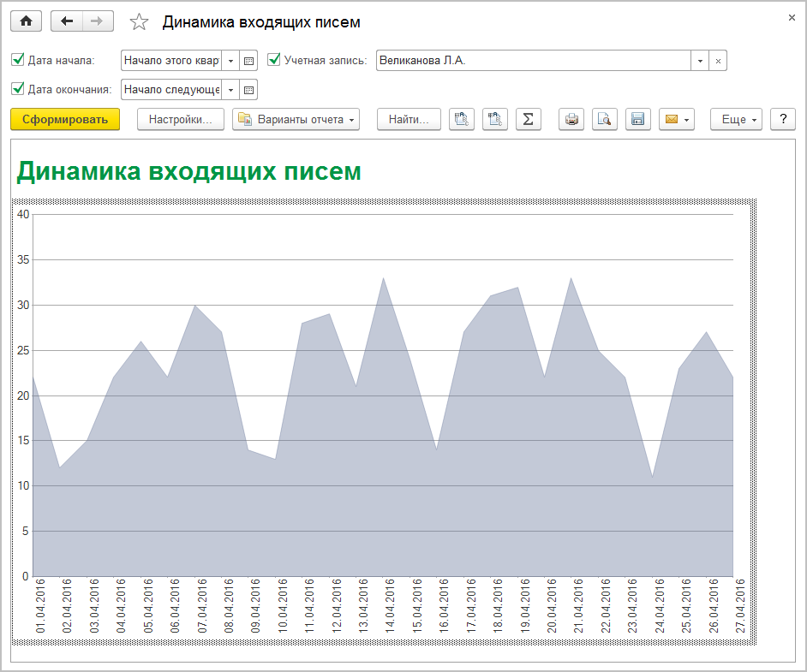
Task: Add report to favorites with star
Action: 139,22
